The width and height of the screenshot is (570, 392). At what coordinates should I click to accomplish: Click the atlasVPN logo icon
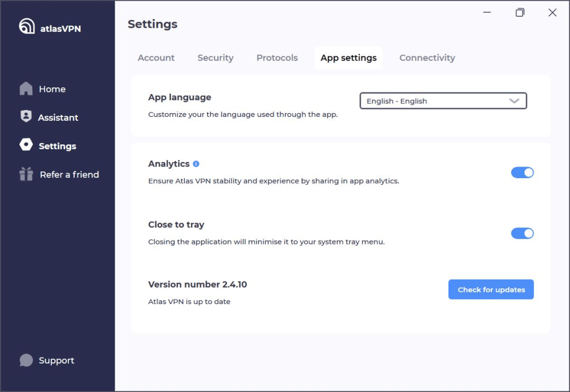(x=27, y=26)
